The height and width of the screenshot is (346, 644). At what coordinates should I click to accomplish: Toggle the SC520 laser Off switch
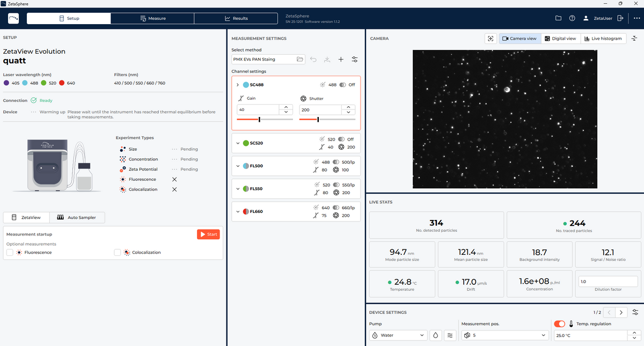(342, 139)
